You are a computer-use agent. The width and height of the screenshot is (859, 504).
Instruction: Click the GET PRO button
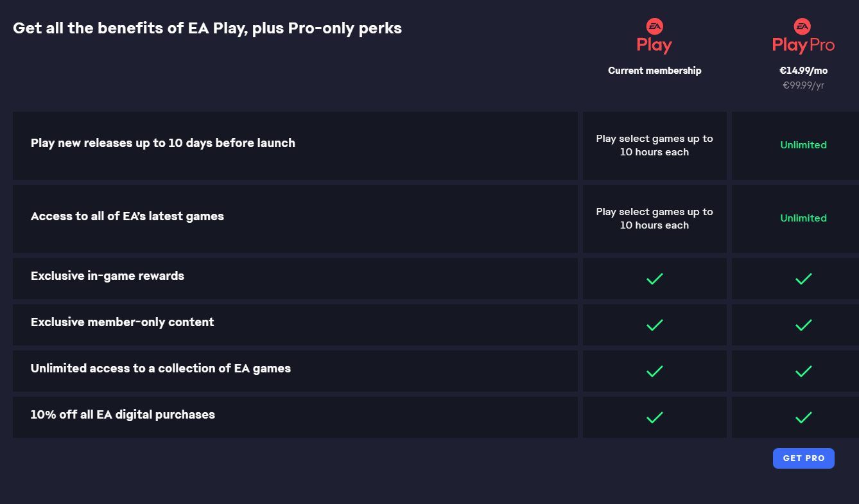[x=803, y=458]
